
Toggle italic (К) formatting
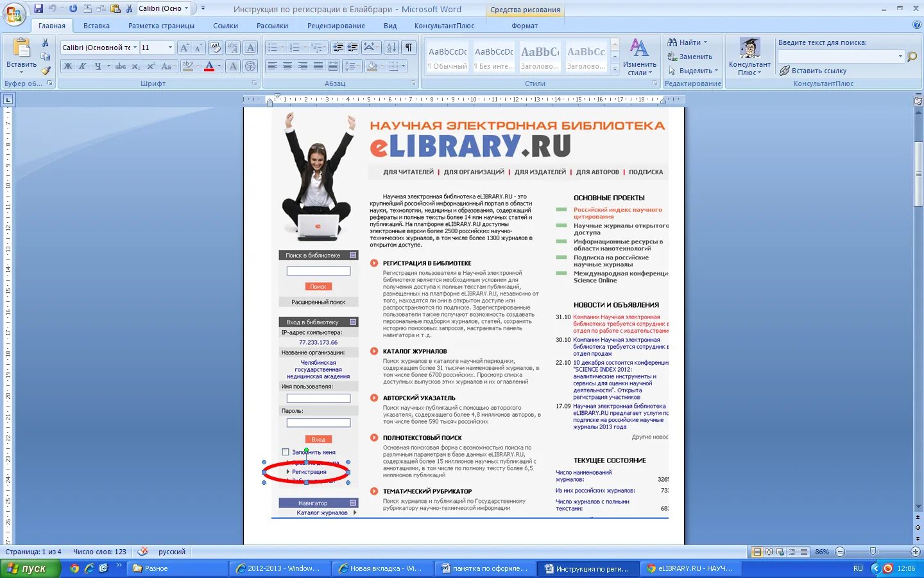[82, 66]
